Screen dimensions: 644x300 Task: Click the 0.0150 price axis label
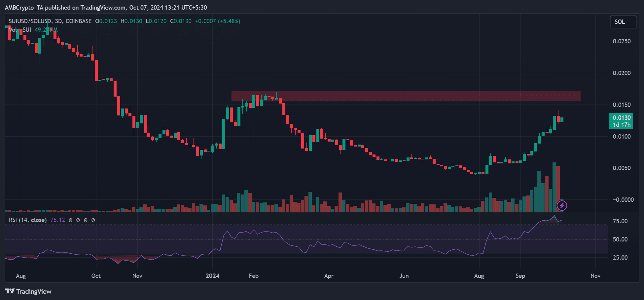tap(622, 105)
